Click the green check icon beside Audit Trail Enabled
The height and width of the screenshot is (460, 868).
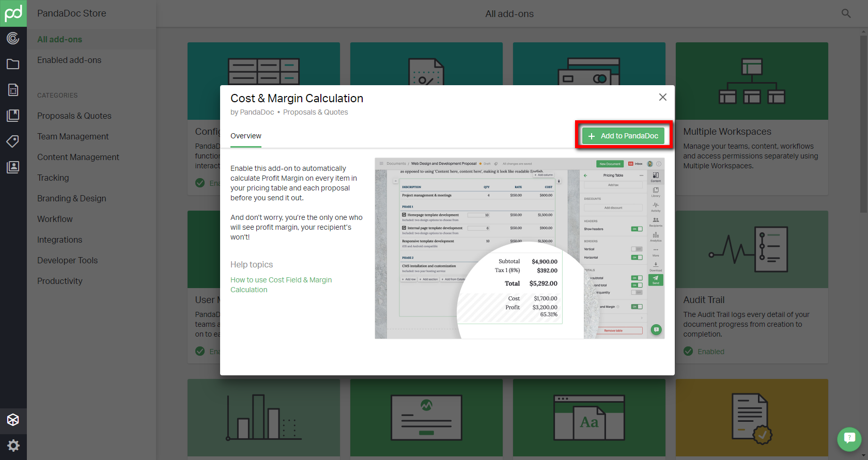point(688,351)
